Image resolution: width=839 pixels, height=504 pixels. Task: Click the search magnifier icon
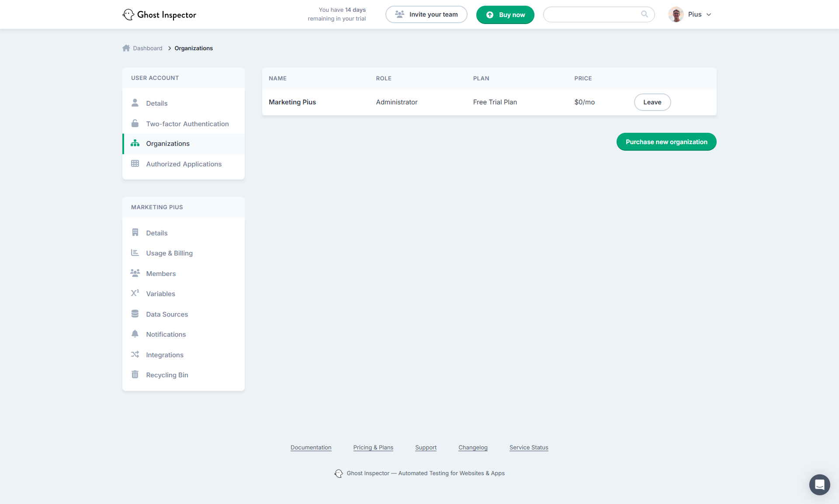click(x=644, y=14)
